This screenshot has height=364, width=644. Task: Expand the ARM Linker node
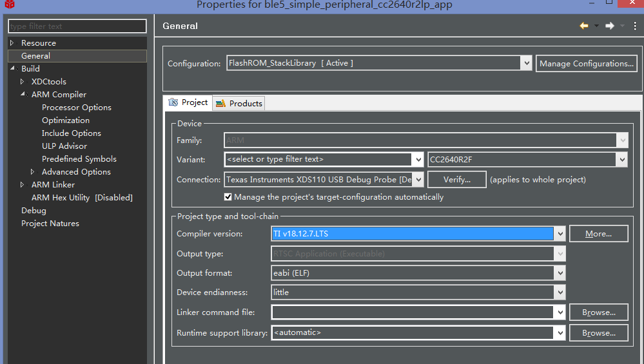point(22,185)
